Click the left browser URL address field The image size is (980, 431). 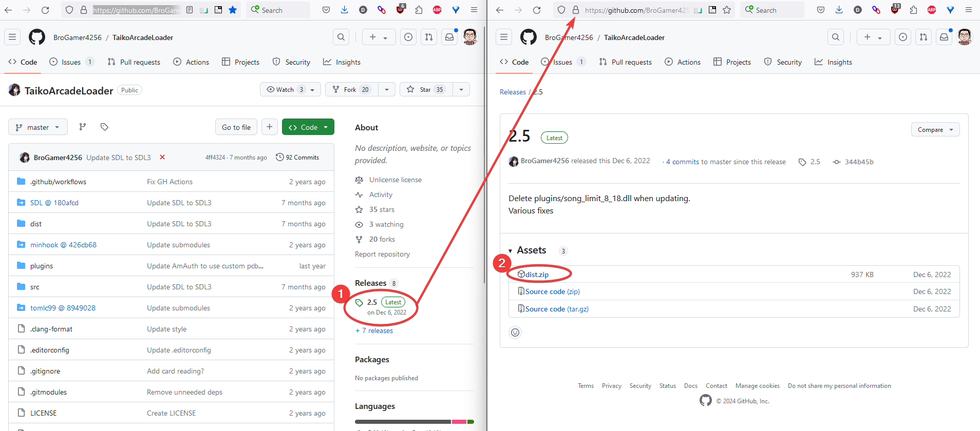point(136,10)
